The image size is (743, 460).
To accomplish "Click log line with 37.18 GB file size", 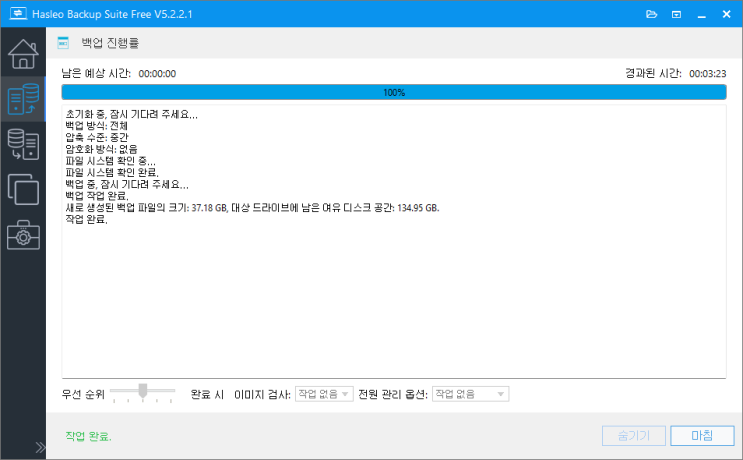I will [x=252, y=207].
